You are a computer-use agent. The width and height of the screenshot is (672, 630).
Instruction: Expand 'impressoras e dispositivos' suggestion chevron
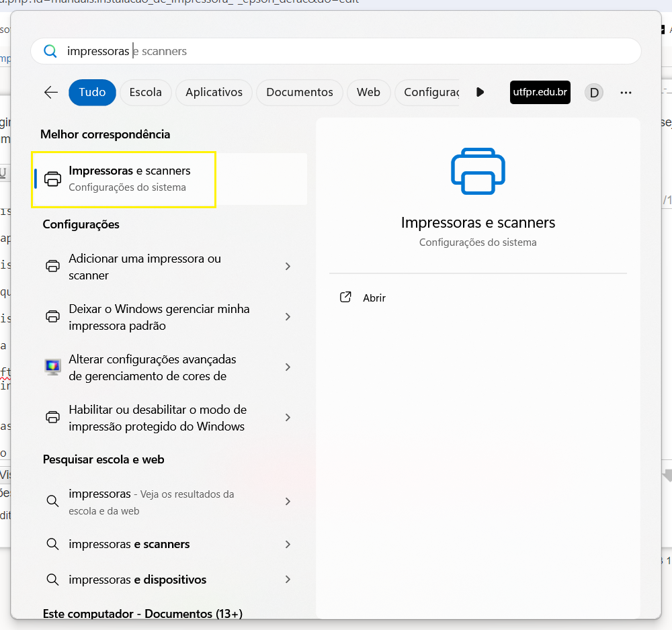[x=288, y=579]
